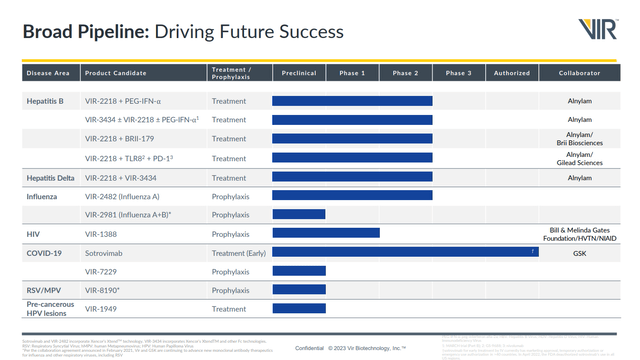Select 'VIR-1388' product candidate
The image size is (640, 360).
tap(101, 234)
